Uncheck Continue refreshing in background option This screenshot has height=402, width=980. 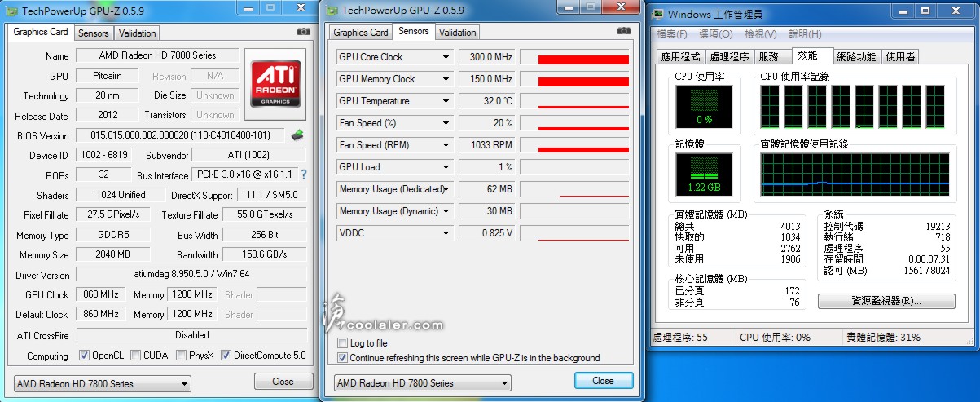click(342, 357)
